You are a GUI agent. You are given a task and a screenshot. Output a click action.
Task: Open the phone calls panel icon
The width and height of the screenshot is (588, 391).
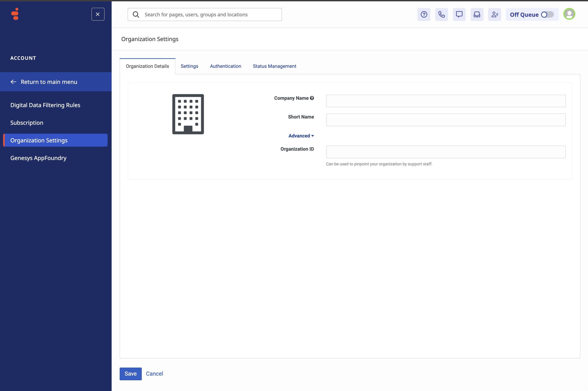pos(441,15)
